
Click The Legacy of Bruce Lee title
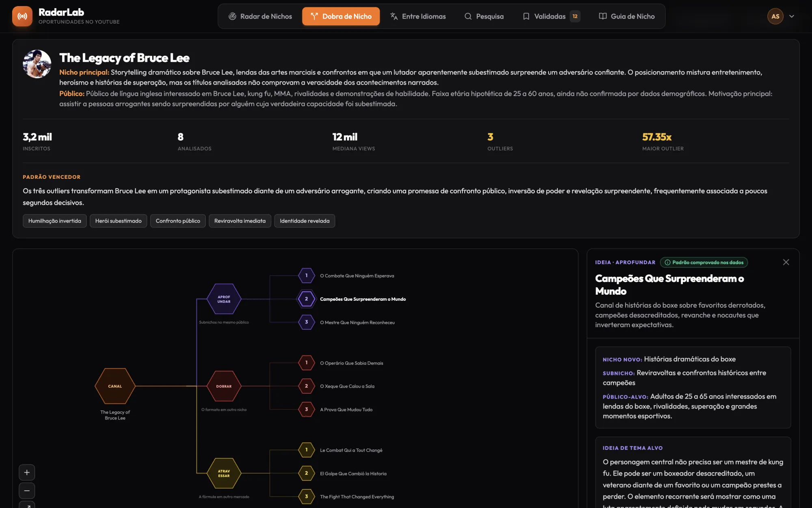[x=124, y=58]
